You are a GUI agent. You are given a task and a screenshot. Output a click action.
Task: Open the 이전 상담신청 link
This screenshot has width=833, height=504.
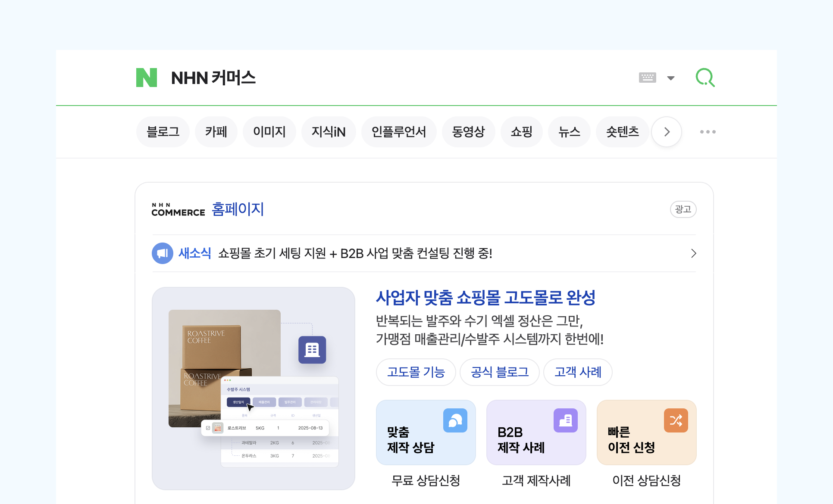[647, 480]
